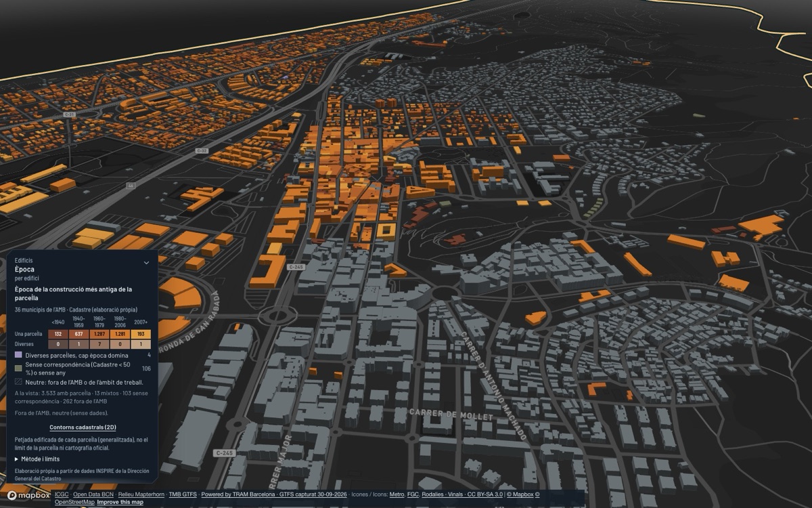
Task: Click the purple Diverses parcel·les swatch
Action: [x=18, y=355]
